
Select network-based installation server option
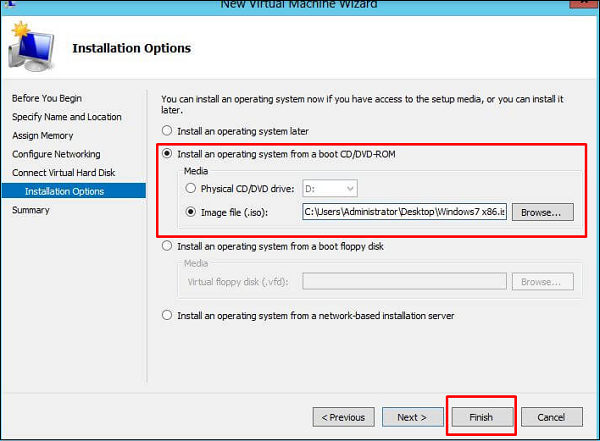tap(166, 316)
